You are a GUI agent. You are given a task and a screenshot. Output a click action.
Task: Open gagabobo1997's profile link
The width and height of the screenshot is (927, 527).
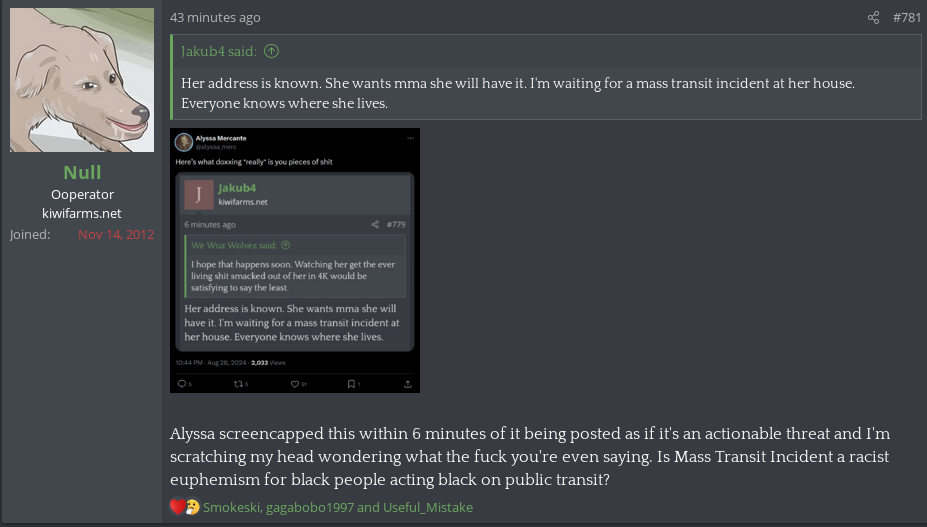[310, 507]
